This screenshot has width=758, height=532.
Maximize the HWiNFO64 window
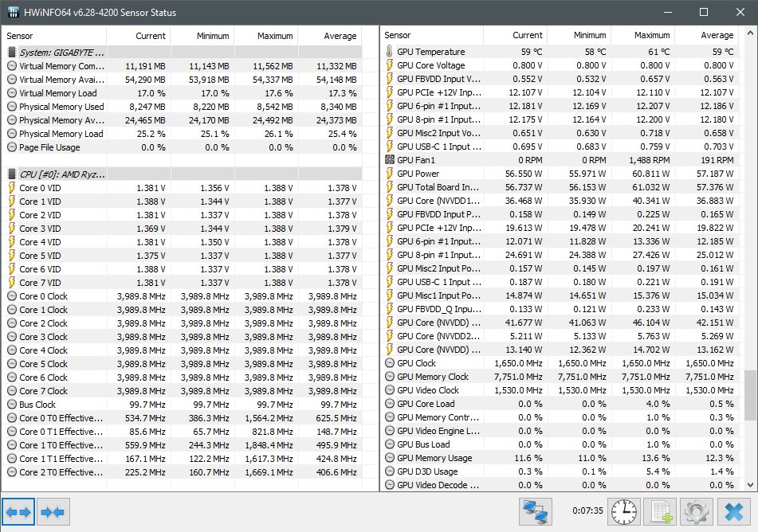[x=704, y=12]
